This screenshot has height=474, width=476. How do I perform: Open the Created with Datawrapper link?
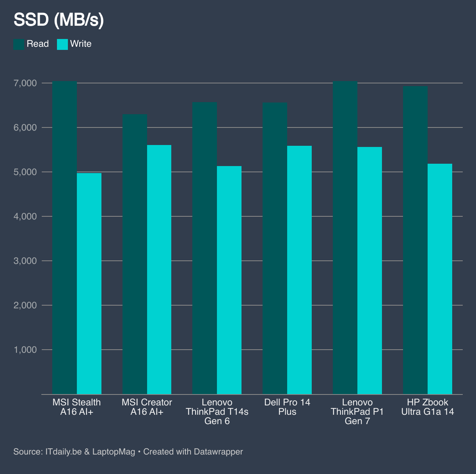click(x=193, y=452)
